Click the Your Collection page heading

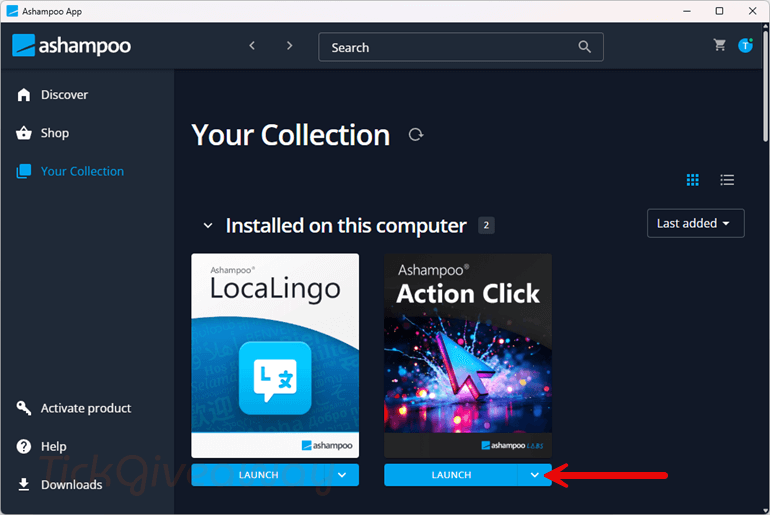(291, 135)
